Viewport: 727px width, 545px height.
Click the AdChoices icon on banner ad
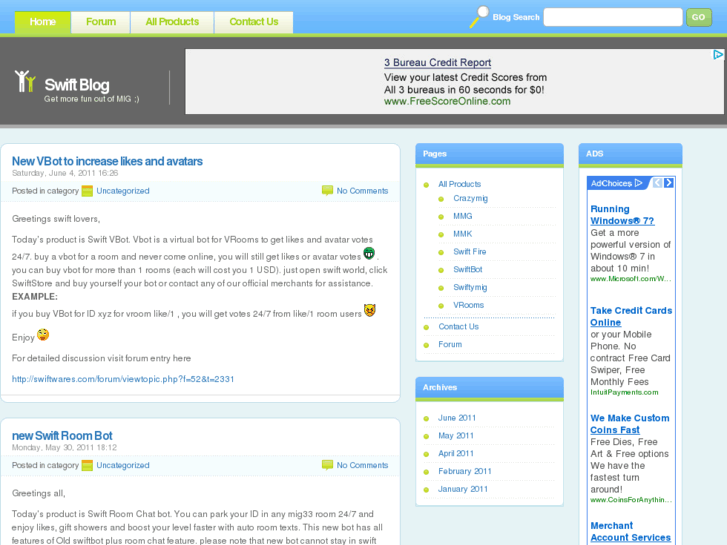tap(718, 54)
